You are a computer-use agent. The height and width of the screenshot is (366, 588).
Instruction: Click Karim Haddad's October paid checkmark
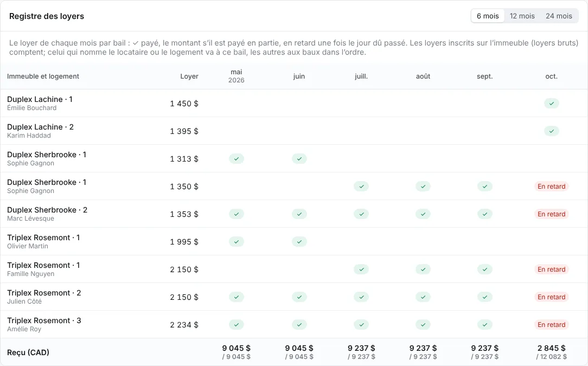(x=551, y=131)
